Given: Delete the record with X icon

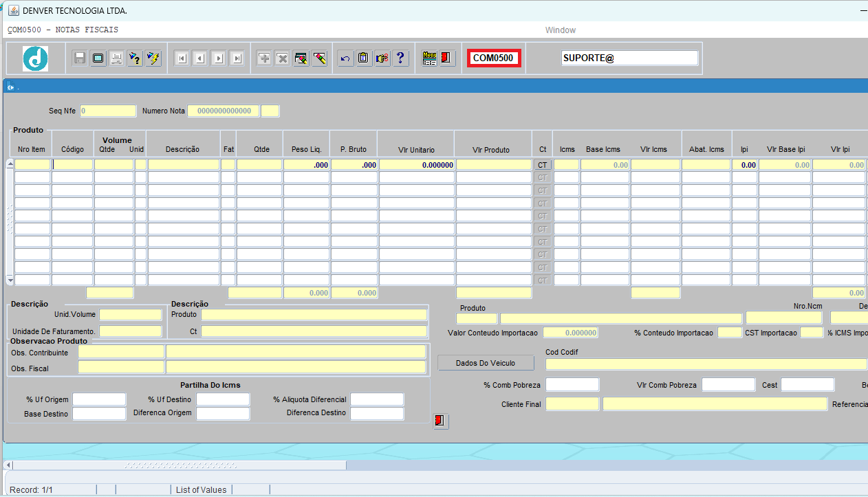Looking at the screenshot, I should pyautogui.click(x=282, y=58).
